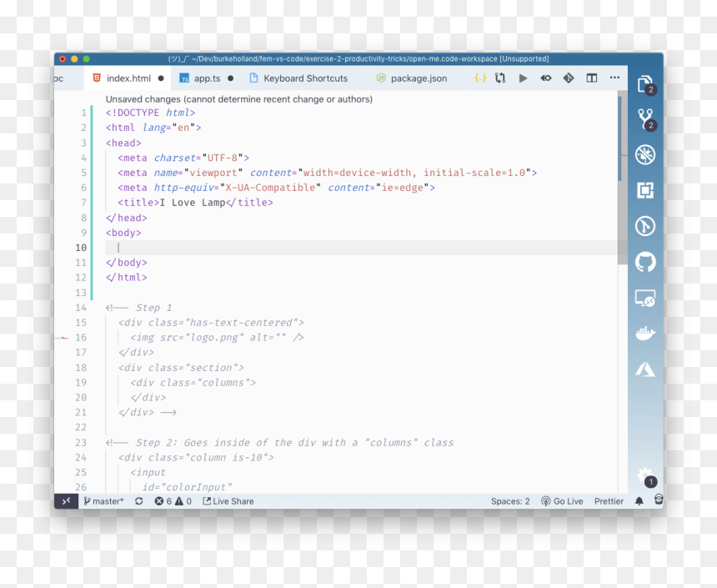This screenshot has width=717, height=588.
Task: Open the GitHub view in activity bar
Action: point(645,262)
